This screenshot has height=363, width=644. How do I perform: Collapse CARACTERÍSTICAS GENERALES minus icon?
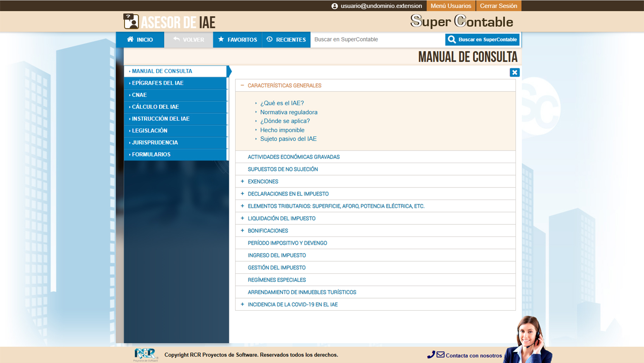[242, 85]
